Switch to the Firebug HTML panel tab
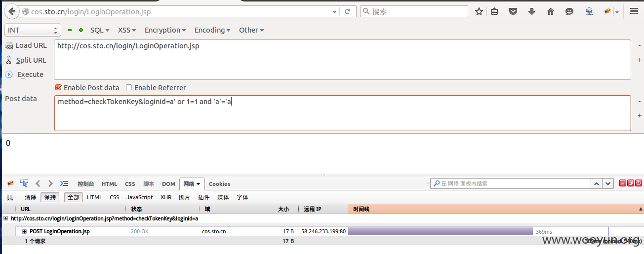 (110, 184)
